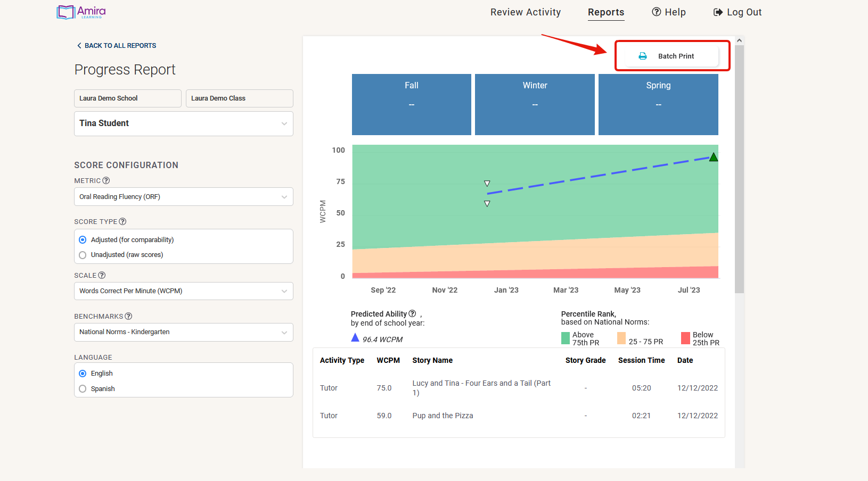Expand the Oral Reading Fluency metric dropdown
Screen dimensions: 868x481
183,197
